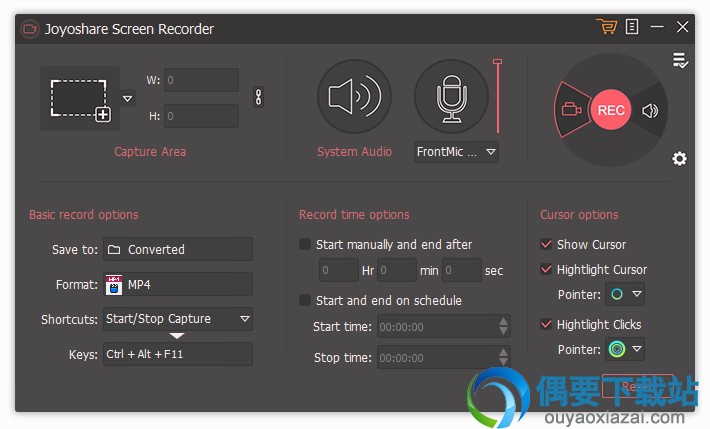Open the recording history list icon
The height and width of the screenshot is (429, 710).
click(x=680, y=61)
